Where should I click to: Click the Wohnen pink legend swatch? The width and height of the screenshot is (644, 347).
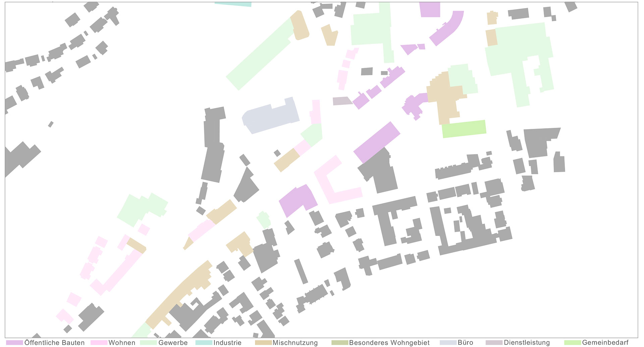99,343
